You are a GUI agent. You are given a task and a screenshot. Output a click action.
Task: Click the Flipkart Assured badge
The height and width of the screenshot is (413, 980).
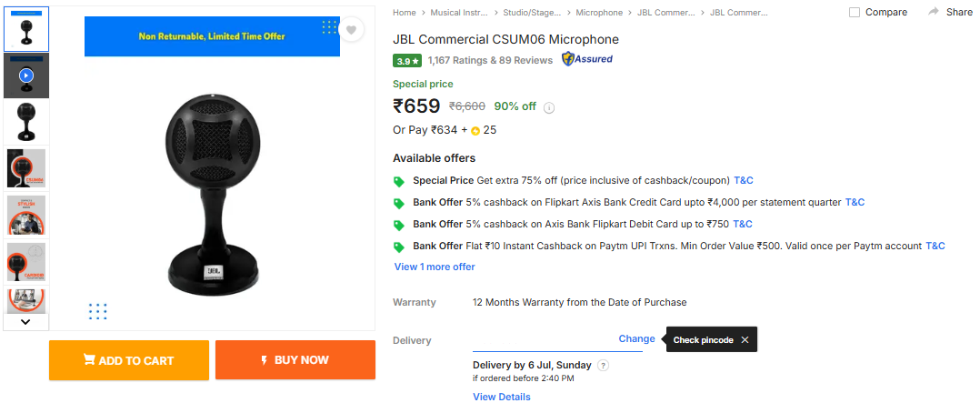pos(587,59)
